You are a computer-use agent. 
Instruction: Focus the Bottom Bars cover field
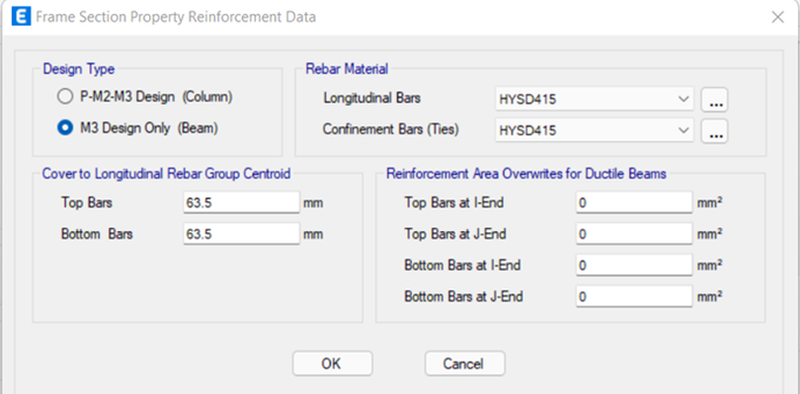[x=241, y=234]
